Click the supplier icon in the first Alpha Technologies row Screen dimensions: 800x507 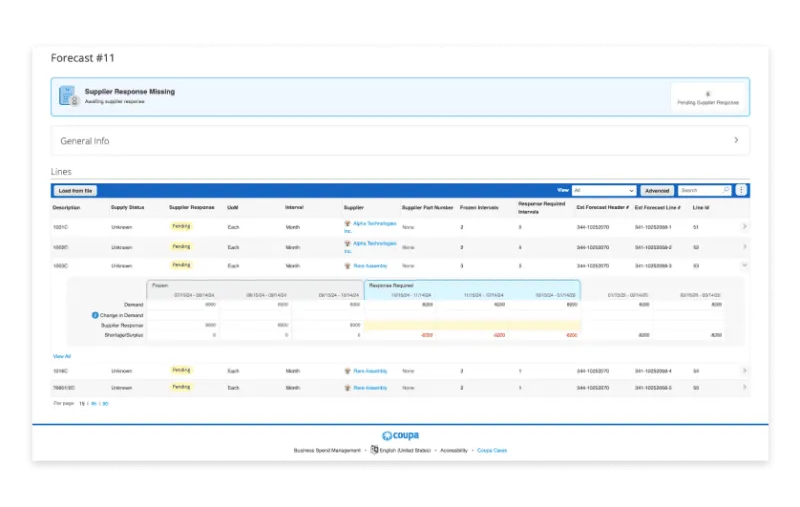click(x=347, y=223)
